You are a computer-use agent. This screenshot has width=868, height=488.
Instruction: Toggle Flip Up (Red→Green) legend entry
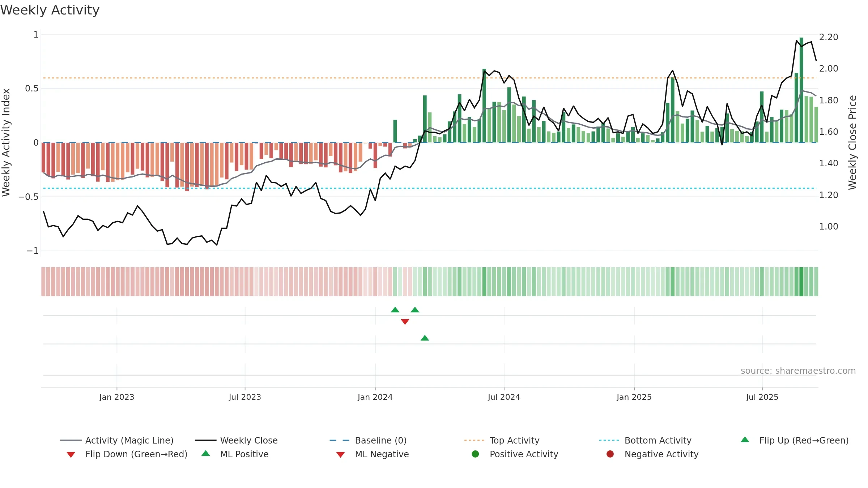click(x=794, y=440)
